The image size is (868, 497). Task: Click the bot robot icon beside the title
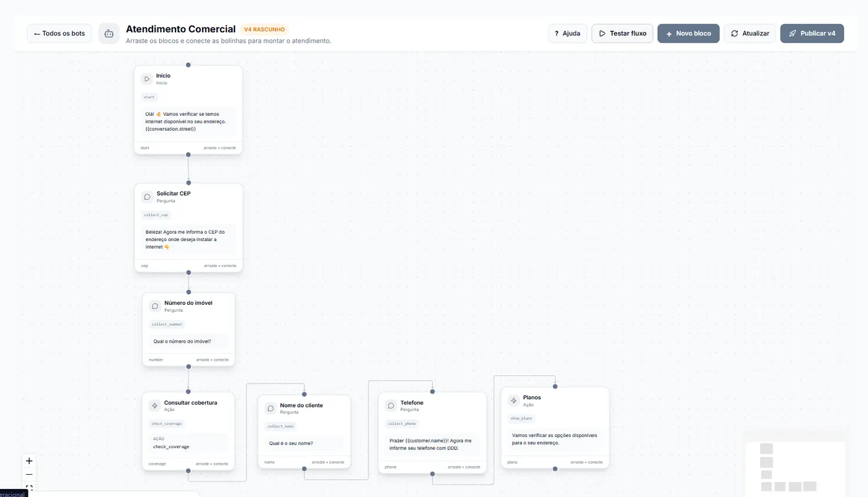(109, 33)
